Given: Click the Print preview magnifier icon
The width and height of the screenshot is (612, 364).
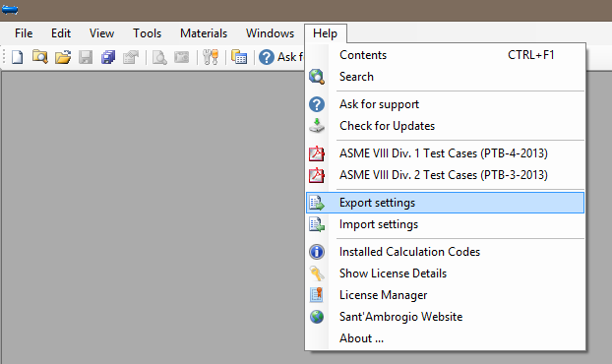Looking at the screenshot, I should (159, 57).
